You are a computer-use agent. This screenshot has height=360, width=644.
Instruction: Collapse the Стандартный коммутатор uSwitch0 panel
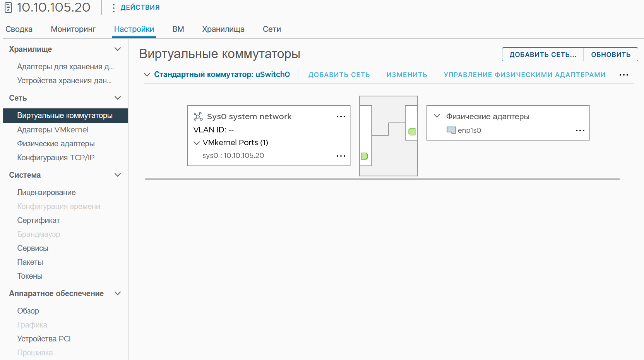[x=147, y=75]
